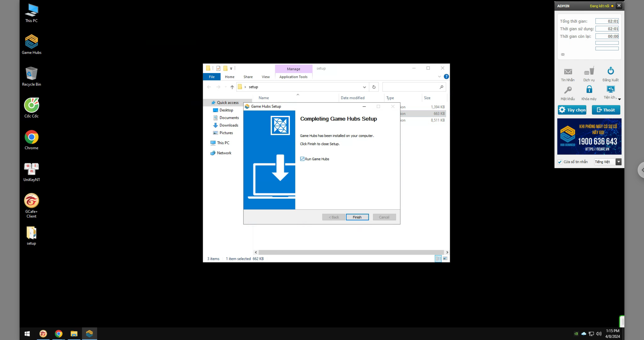Open the This PC desktop icon
This screenshot has height=340, width=644.
tap(32, 13)
